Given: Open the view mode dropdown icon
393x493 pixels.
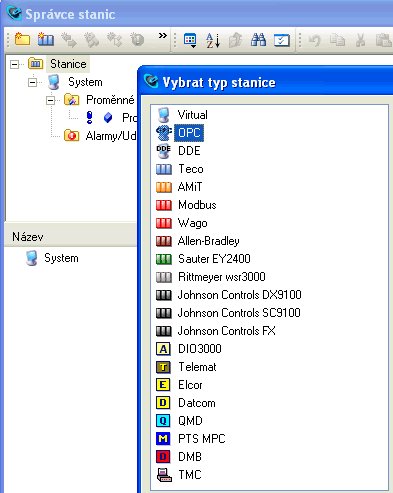Looking at the screenshot, I should tap(190, 40).
